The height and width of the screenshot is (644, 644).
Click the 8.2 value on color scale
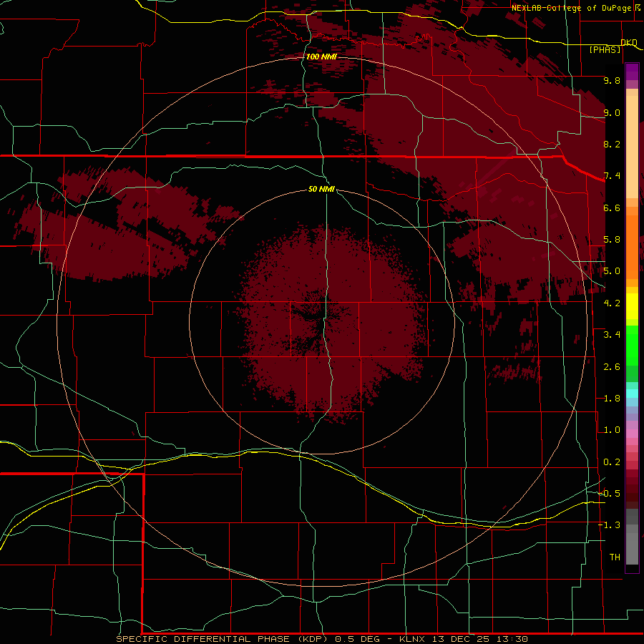tap(612, 144)
